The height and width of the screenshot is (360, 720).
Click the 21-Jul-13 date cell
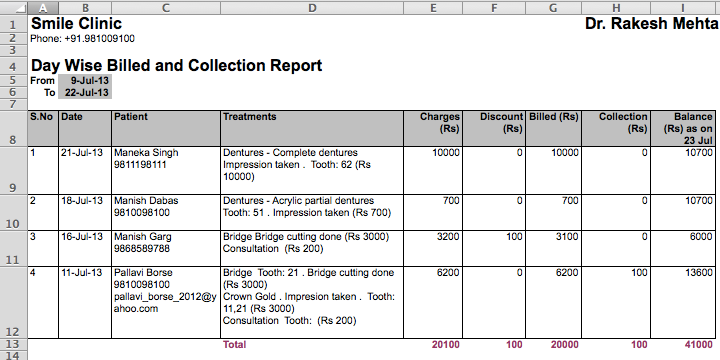[85, 170]
